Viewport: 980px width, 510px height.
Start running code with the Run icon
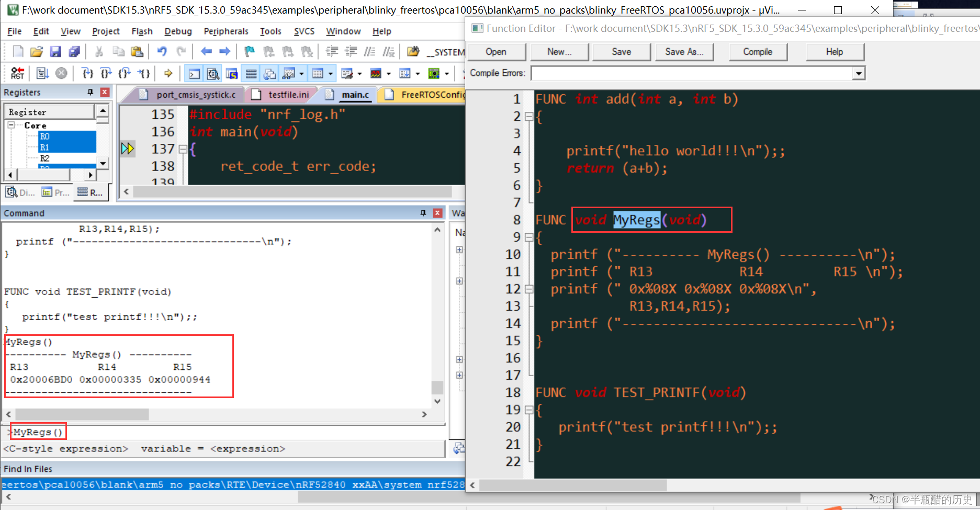(43, 73)
